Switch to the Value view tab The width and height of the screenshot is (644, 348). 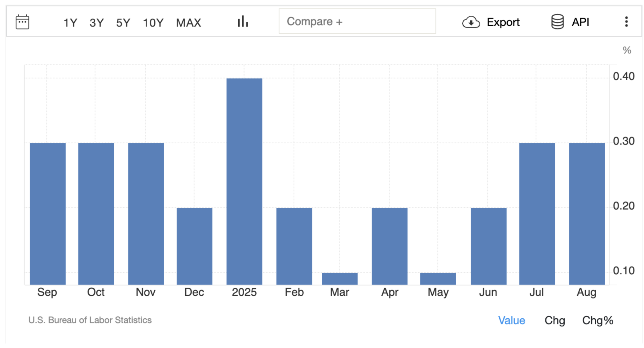[511, 320]
